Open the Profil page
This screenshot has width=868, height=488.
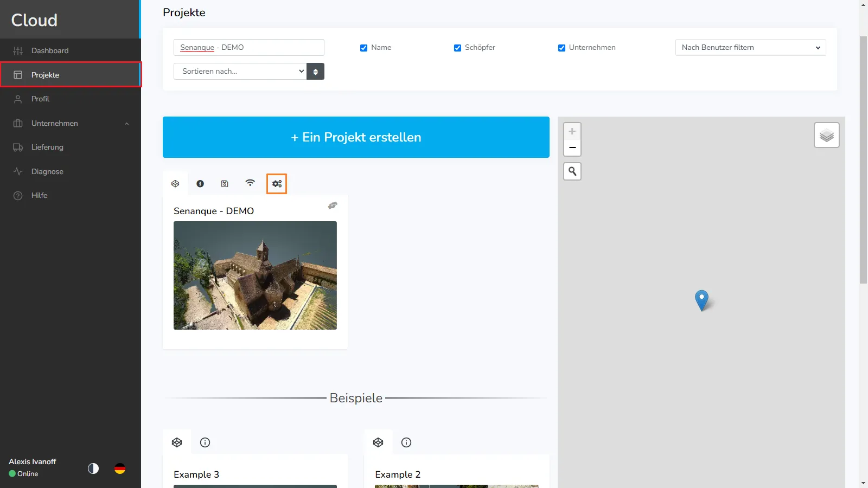point(71,99)
